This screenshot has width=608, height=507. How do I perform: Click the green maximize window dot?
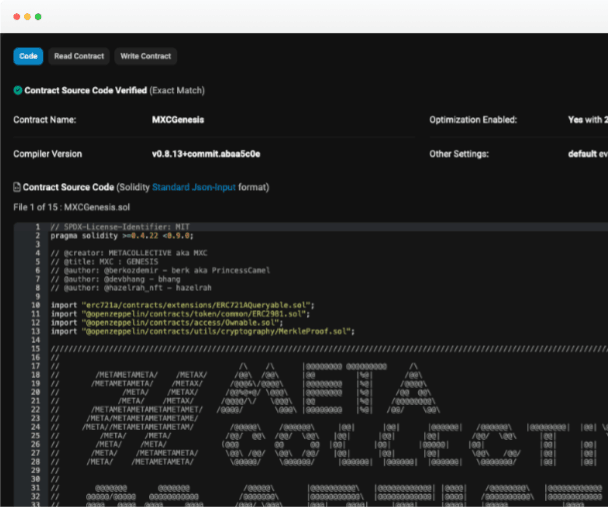[38, 17]
